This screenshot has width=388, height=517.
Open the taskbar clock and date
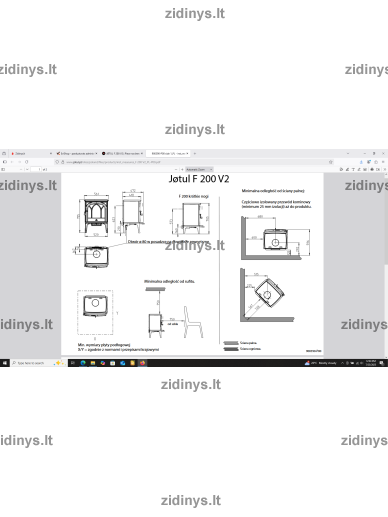point(371,363)
